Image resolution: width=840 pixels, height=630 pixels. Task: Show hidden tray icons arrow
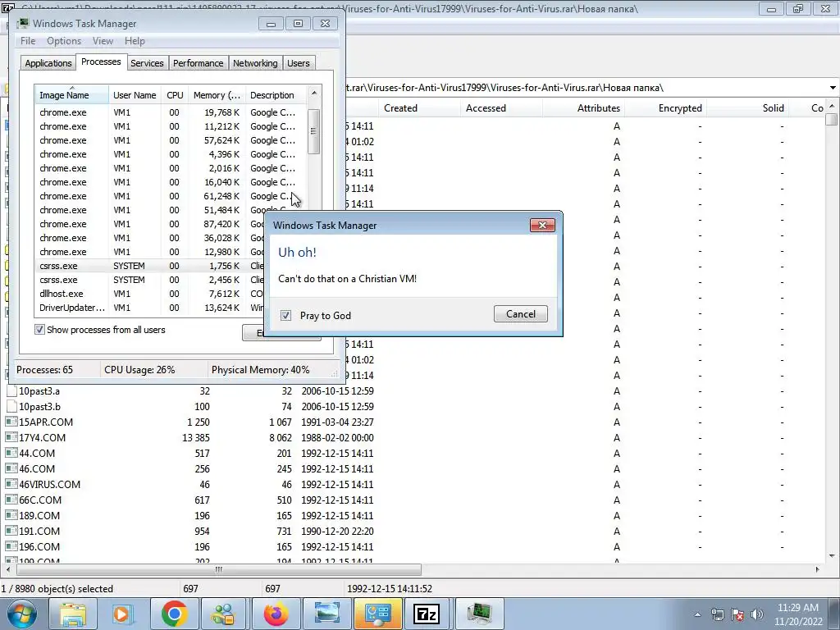pyautogui.click(x=697, y=614)
